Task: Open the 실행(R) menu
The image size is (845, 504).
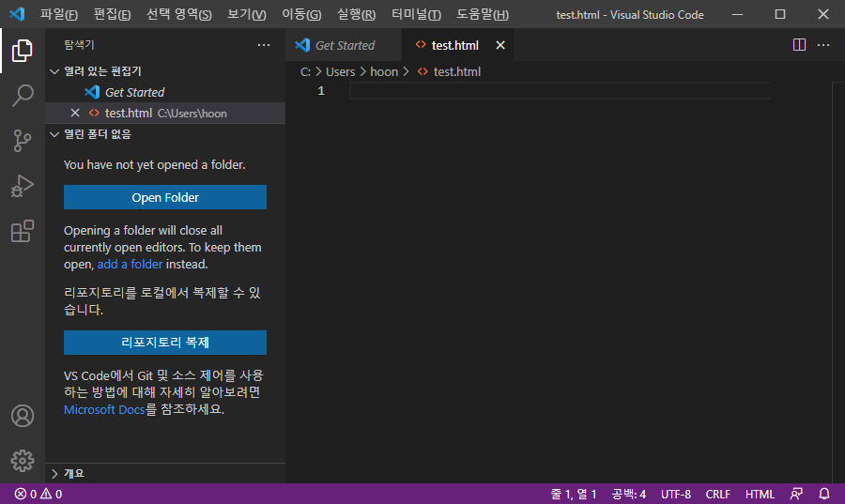Action: point(356,14)
